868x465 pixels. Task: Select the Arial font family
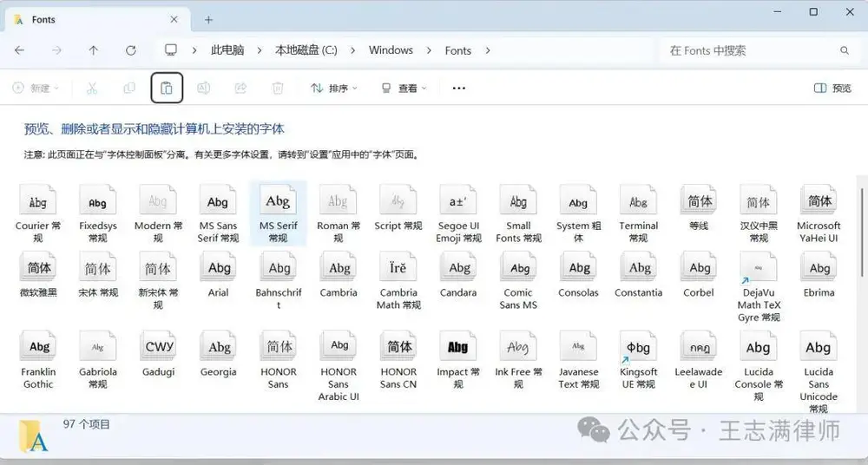tap(218, 275)
